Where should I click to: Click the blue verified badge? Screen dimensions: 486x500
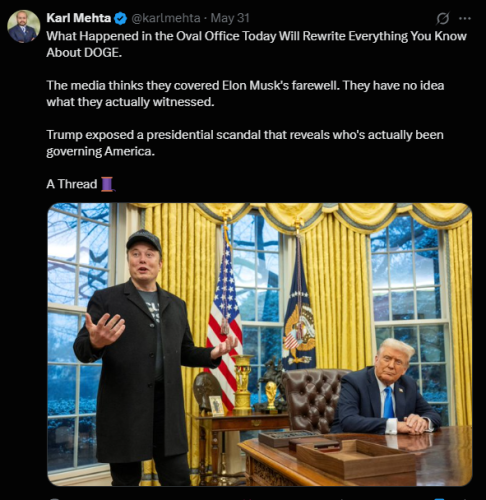click(121, 18)
